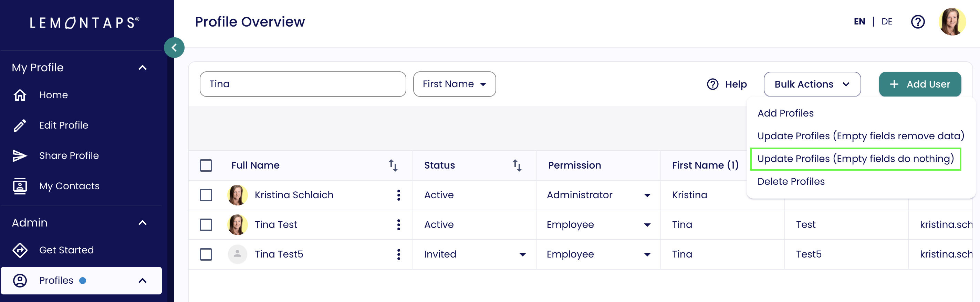Click the Home house icon in sidebar
The height and width of the screenshot is (302, 980).
20,95
